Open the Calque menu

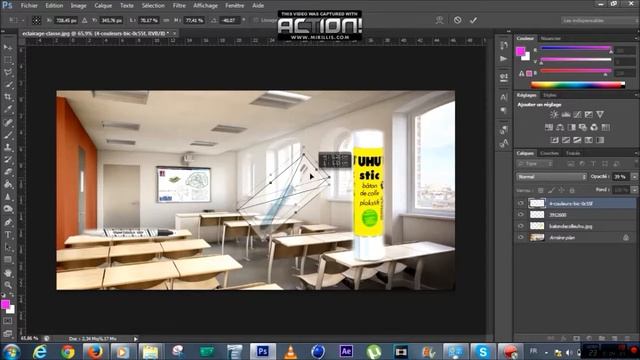pyautogui.click(x=103, y=6)
